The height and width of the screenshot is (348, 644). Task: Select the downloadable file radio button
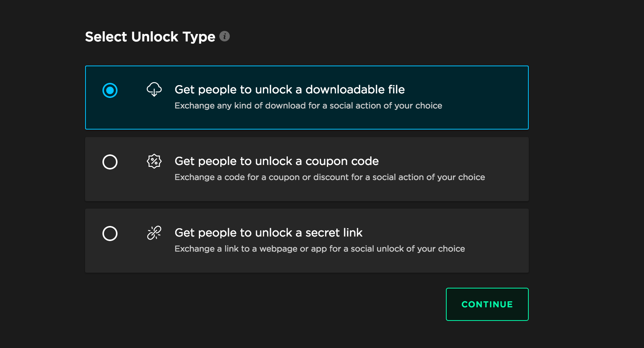[x=110, y=90]
